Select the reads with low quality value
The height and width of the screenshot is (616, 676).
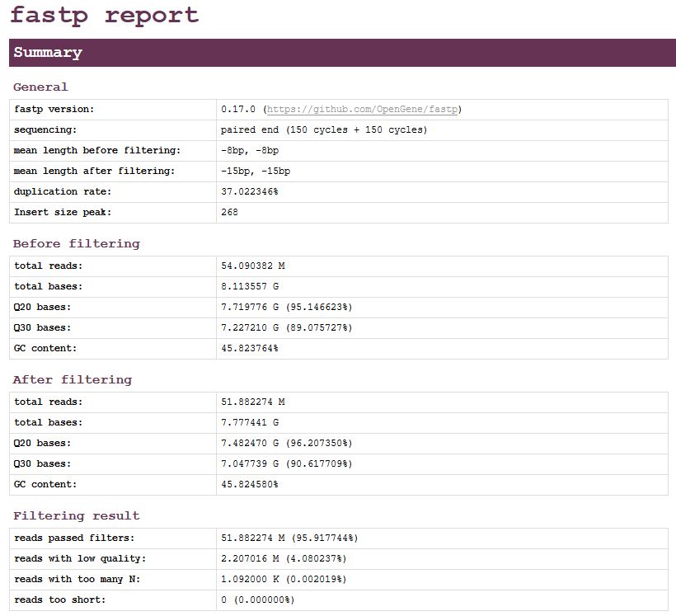(x=285, y=558)
